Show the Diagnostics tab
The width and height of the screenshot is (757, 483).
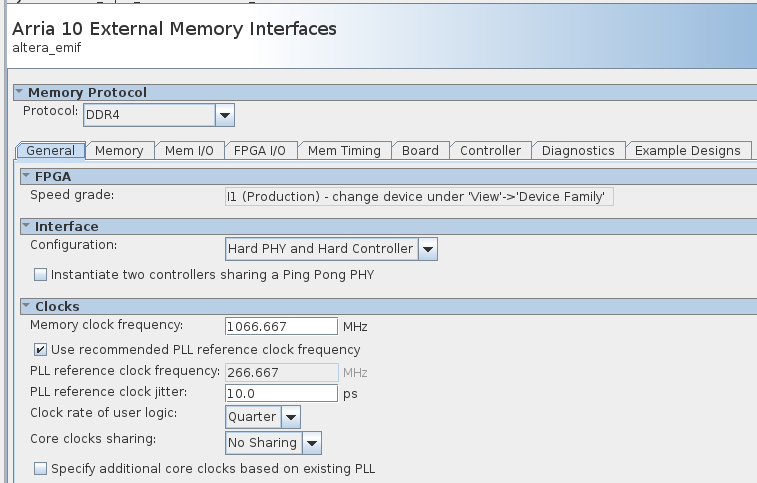(x=577, y=151)
